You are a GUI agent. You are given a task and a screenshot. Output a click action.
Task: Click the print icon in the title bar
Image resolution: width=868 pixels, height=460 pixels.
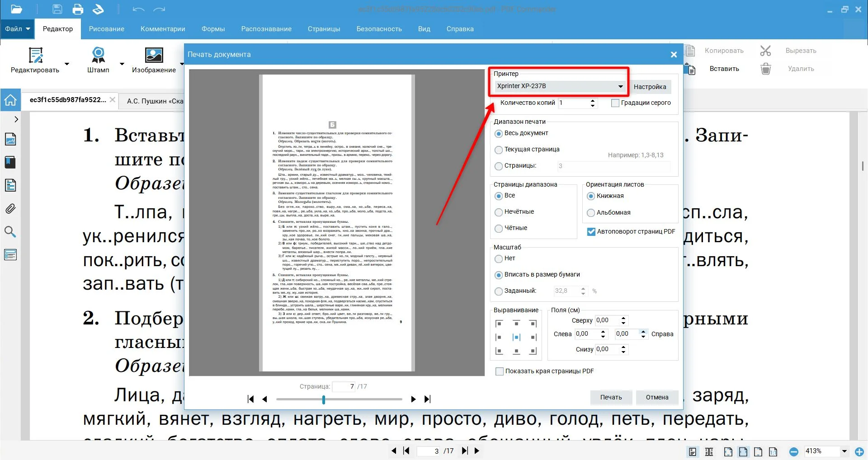pos(78,9)
